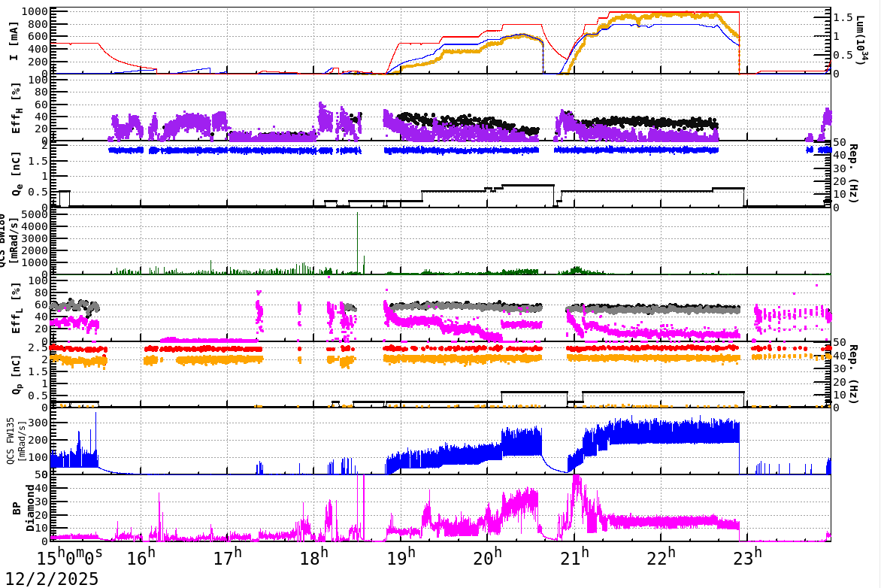The image size is (881, 588).
Task: Click the 23h time axis label
Action: [x=749, y=556]
